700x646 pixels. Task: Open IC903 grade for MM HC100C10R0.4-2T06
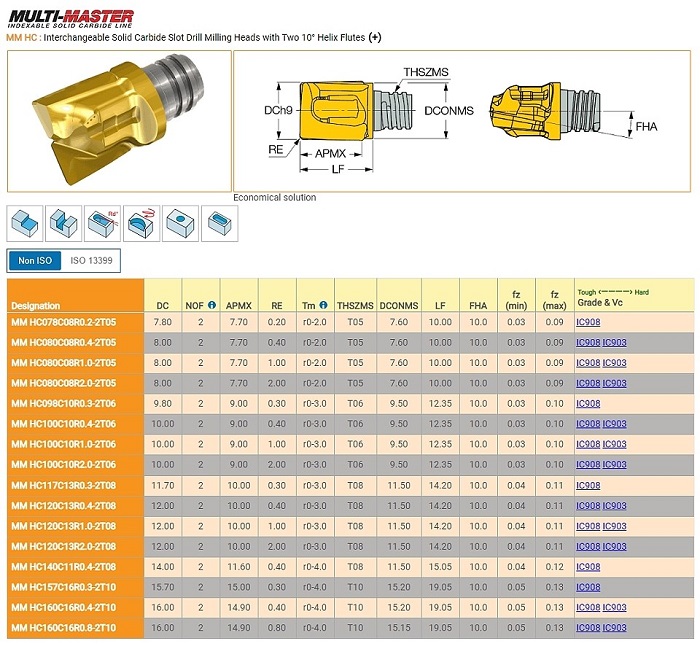pyautogui.click(x=615, y=424)
